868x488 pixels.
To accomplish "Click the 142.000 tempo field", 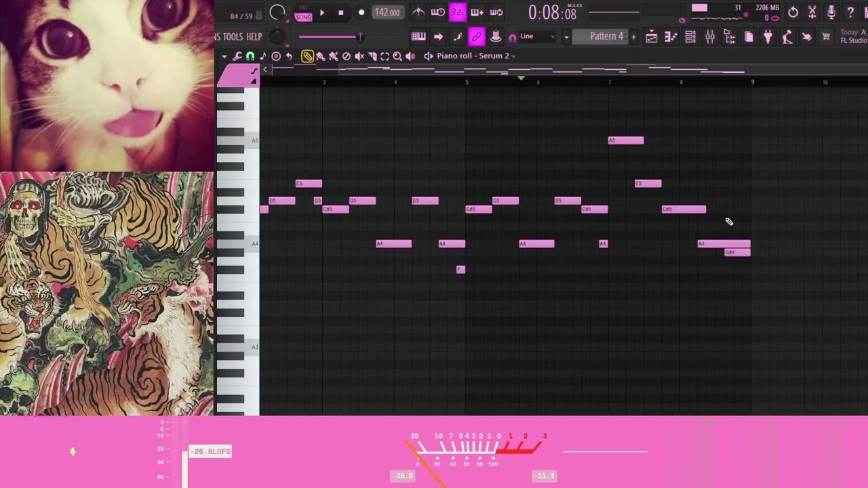I will 387,12.
